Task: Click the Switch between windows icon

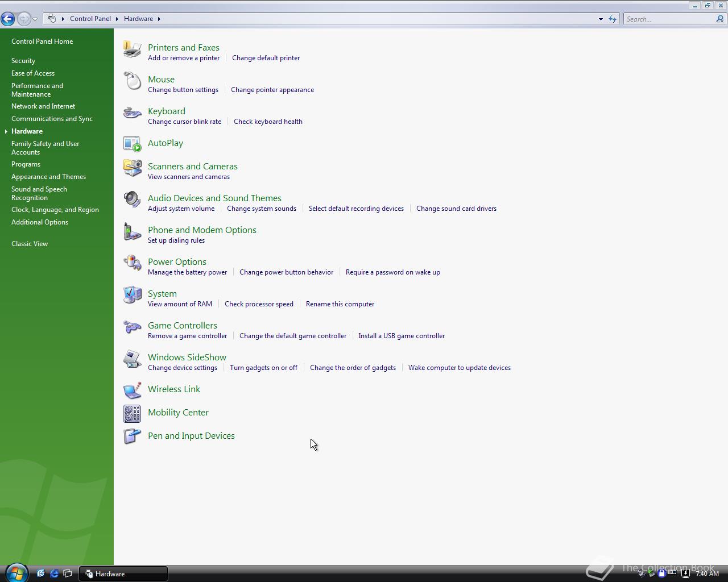Action: pyautogui.click(x=68, y=573)
